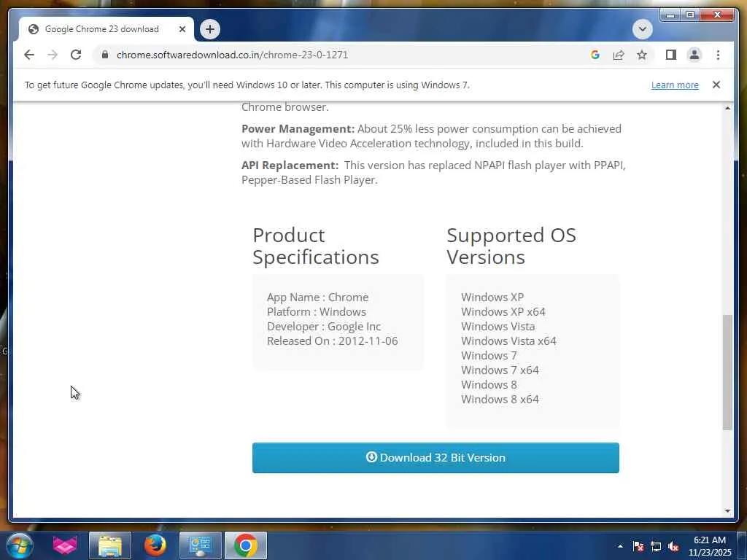747x560 pixels.
Task: Open the Learn more link
Action: click(x=675, y=85)
